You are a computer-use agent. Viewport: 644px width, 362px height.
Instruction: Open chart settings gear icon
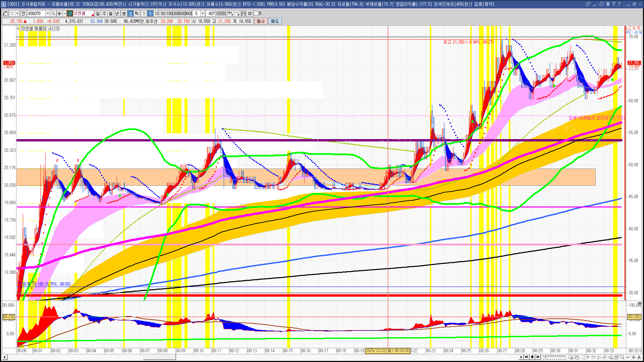250,13
